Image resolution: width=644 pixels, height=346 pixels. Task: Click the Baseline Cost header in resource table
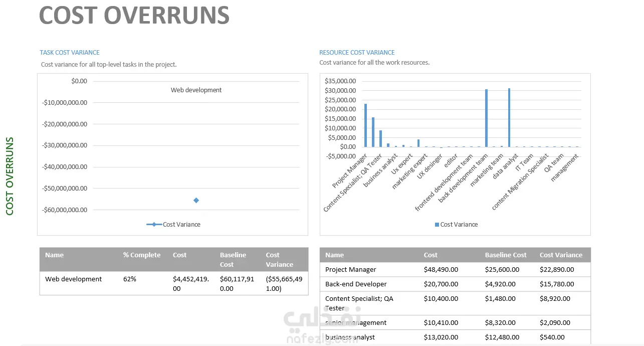click(506, 255)
